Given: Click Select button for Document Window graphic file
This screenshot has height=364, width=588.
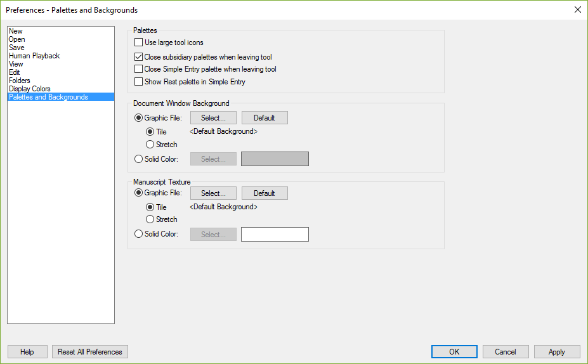Looking at the screenshot, I should pyautogui.click(x=213, y=118).
